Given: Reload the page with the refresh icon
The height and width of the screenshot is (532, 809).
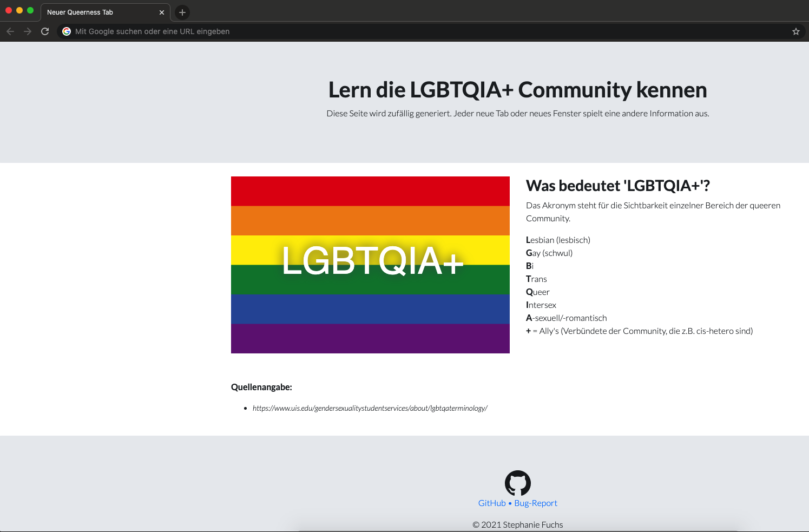Looking at the screenshot, I should tap(45, 31).
